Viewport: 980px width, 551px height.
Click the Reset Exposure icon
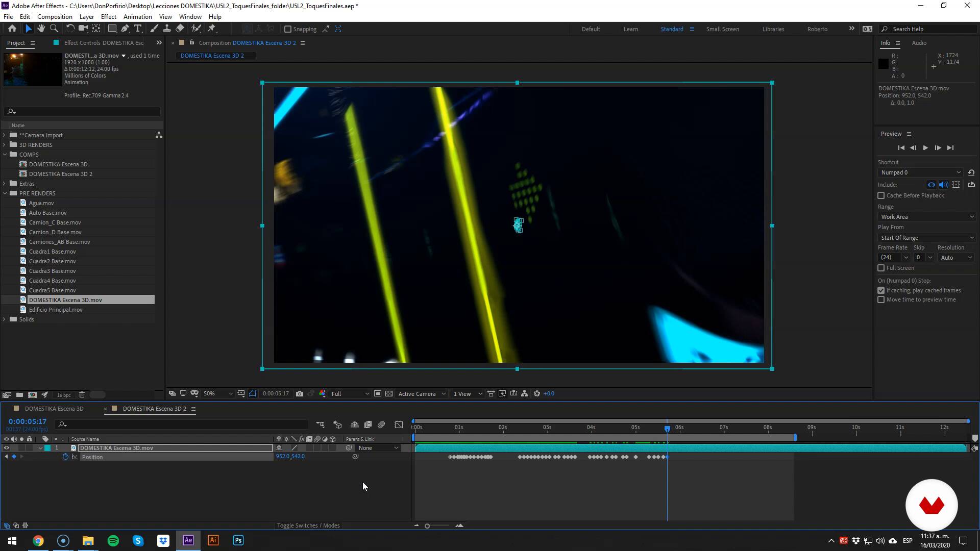pos(537,394)
